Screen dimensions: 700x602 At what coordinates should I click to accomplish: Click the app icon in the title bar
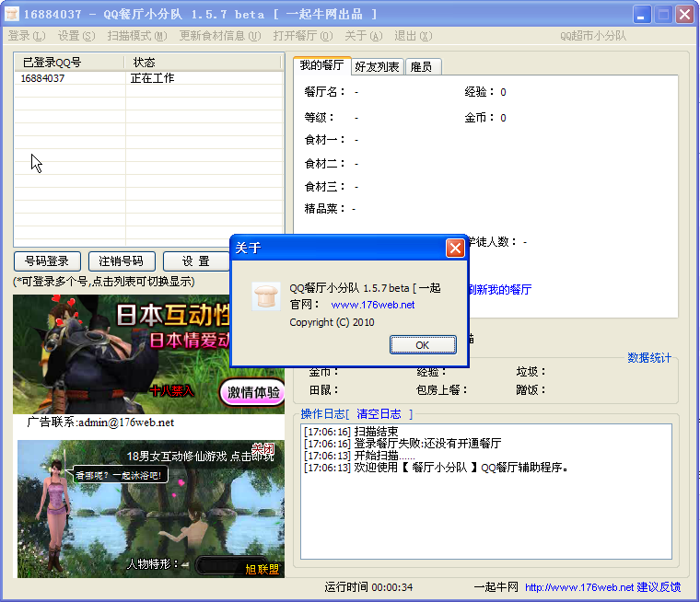pos(12,14)
